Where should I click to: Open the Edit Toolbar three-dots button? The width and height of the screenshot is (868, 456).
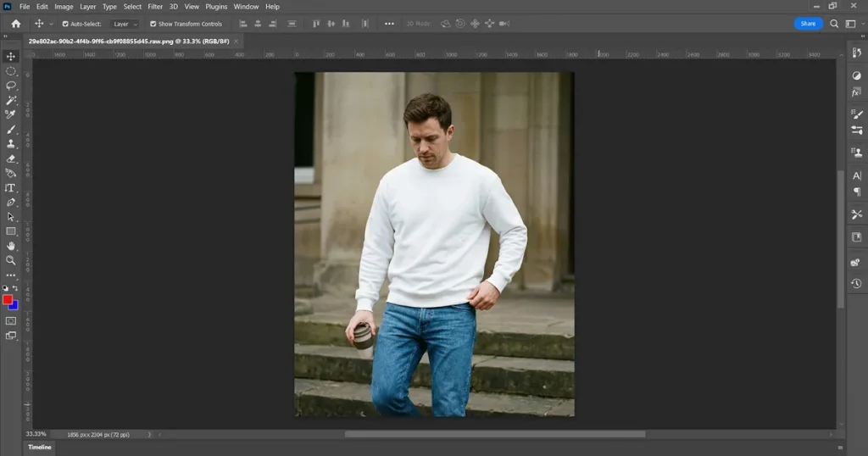[10, 275]
